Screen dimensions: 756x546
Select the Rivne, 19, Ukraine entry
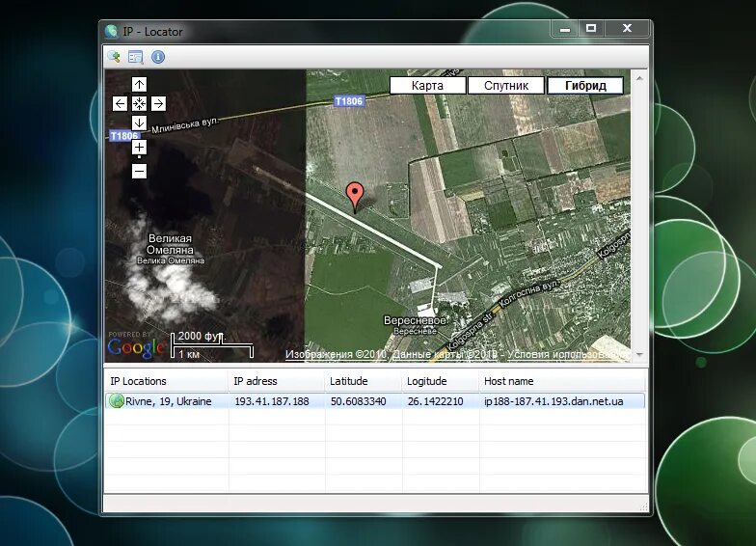(168, 401)
